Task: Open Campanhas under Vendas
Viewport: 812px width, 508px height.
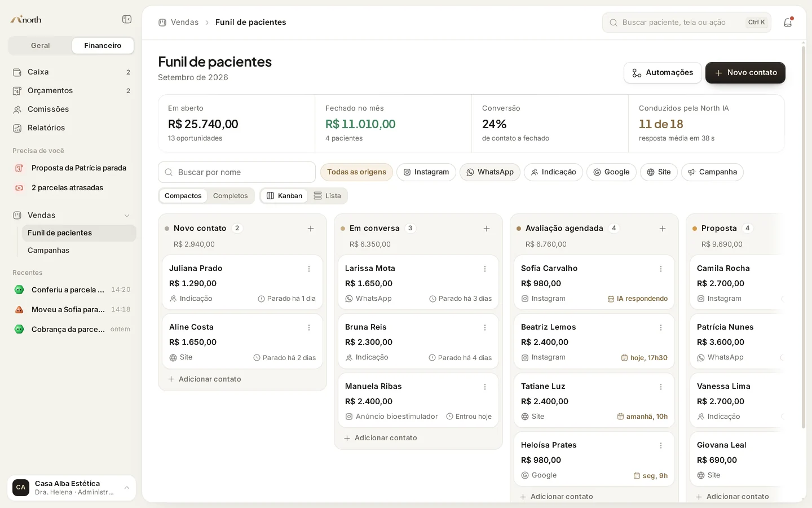Action: [x=79, y=250]
